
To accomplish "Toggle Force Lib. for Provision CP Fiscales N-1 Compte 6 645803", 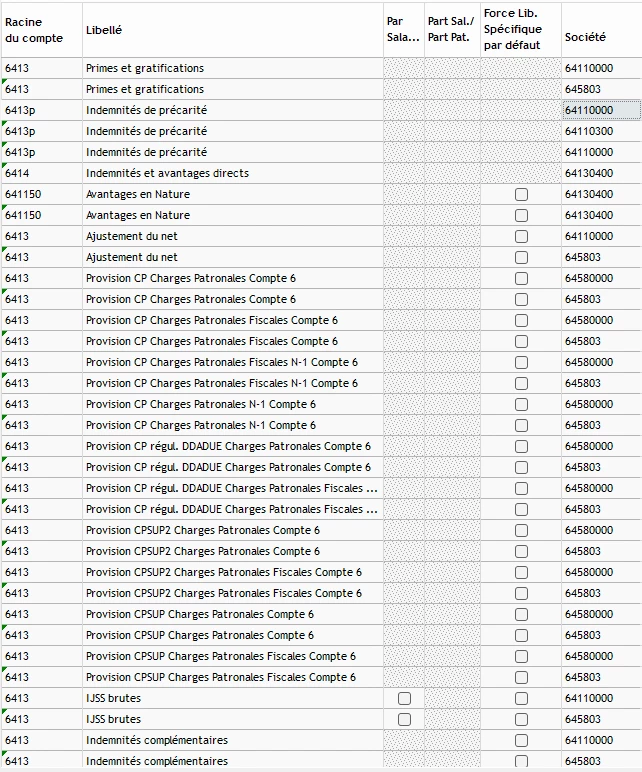I will pos(521,384).
